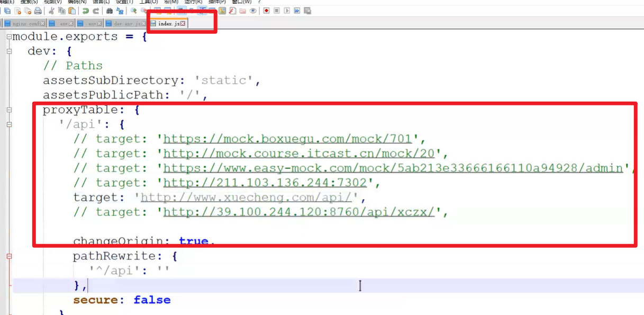The height and width of the screenshot is (315, 644).
Task: Click the proxyTable key text
Action: pyautogui.click(x=80, y=110)
